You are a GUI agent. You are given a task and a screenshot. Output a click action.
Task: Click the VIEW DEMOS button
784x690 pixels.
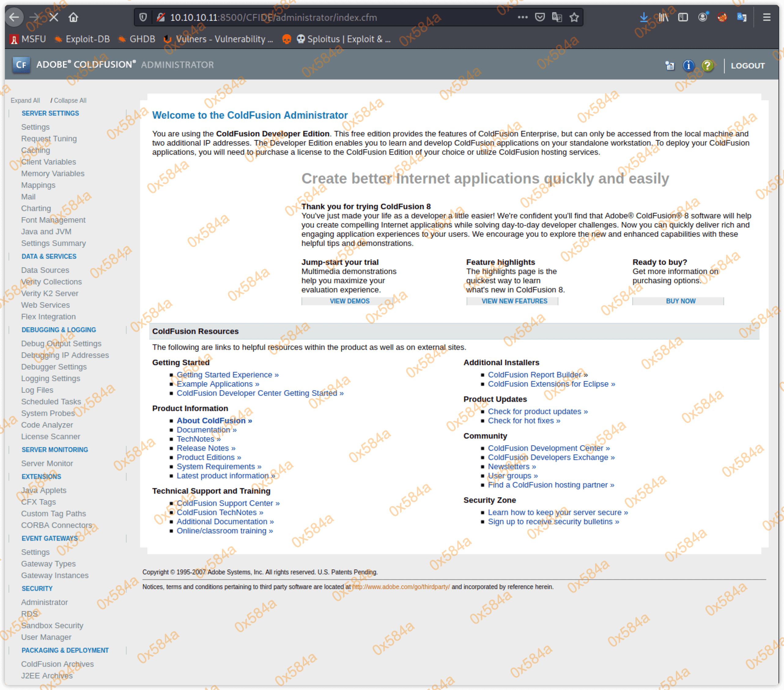[349, 301]
